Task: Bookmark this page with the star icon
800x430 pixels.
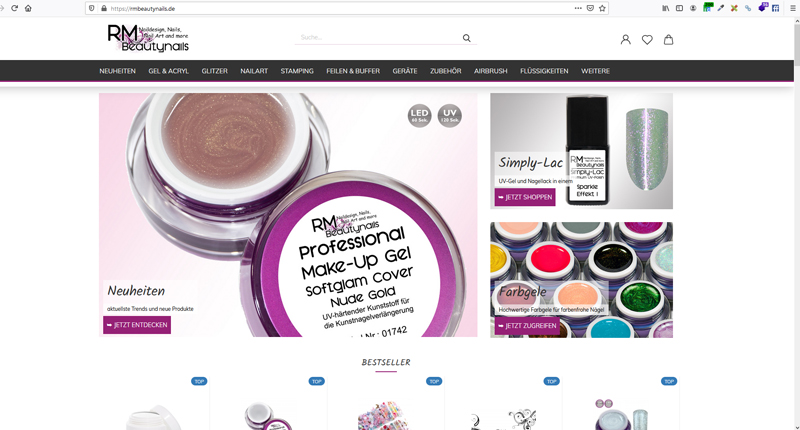Action: click(x=603, y=8)
